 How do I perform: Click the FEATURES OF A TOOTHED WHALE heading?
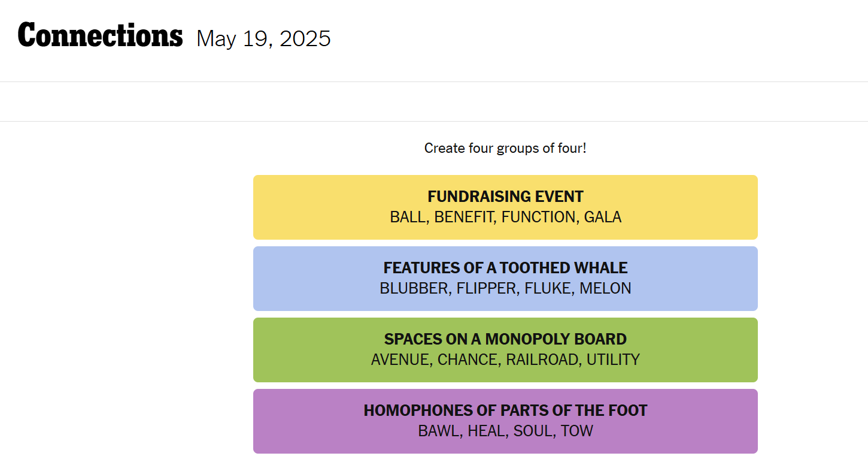point(505,268)
